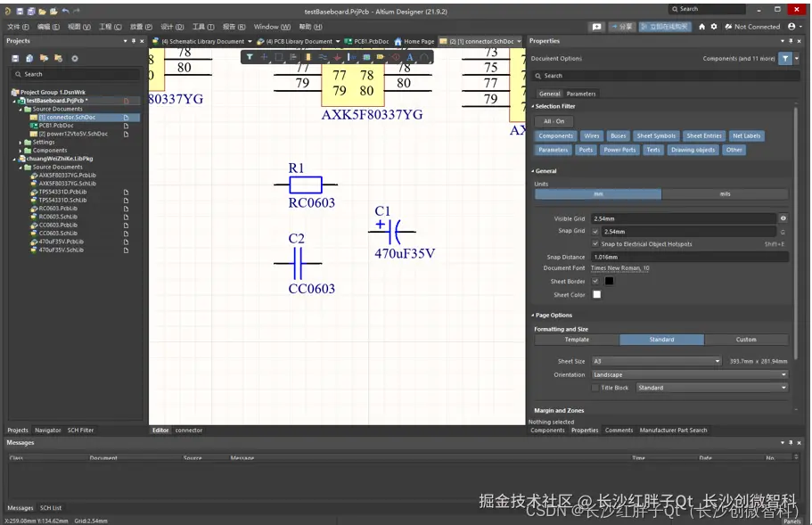Select the GND power port placement tool
The height and width of the screenshot is (525, 812).
(336, 58)
